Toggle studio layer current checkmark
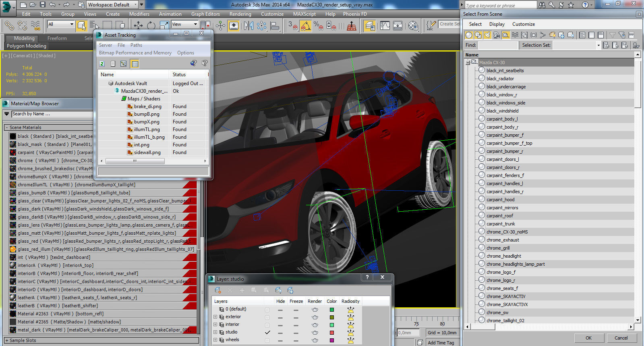The image size is (644, 346). (267, 332)
